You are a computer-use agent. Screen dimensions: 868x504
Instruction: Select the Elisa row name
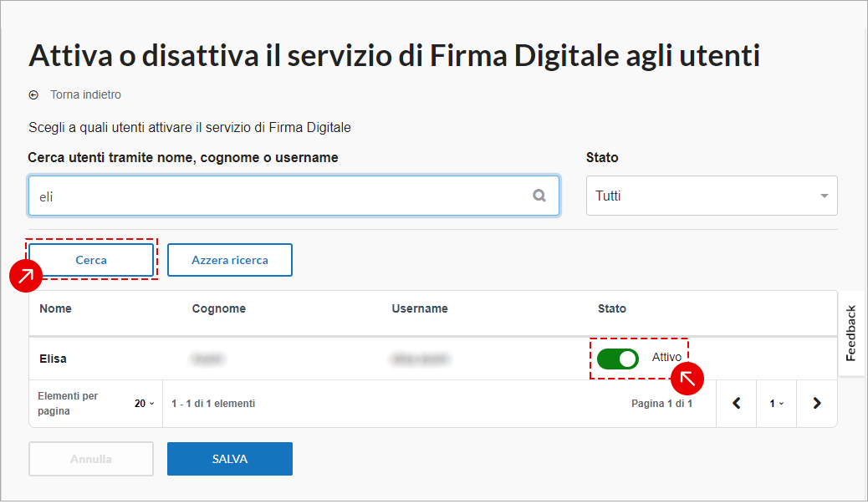(x=54, y=359)
